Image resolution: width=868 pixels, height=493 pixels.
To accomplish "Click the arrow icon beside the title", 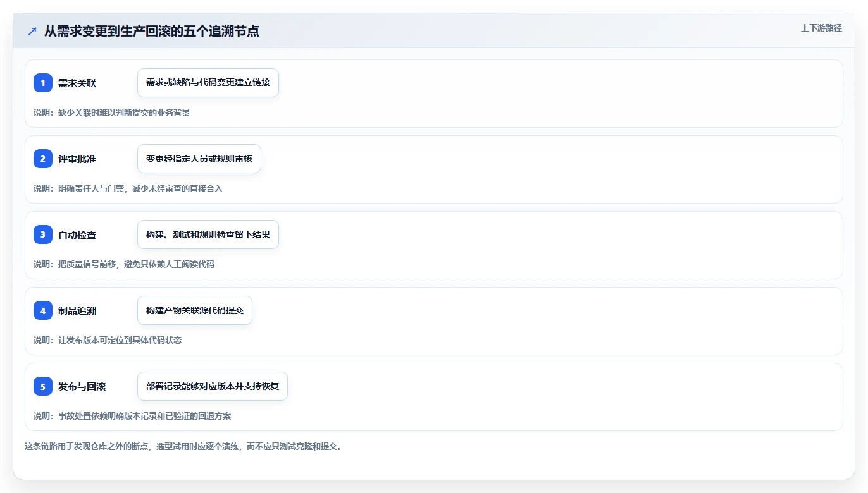I will tap(32, 31).
